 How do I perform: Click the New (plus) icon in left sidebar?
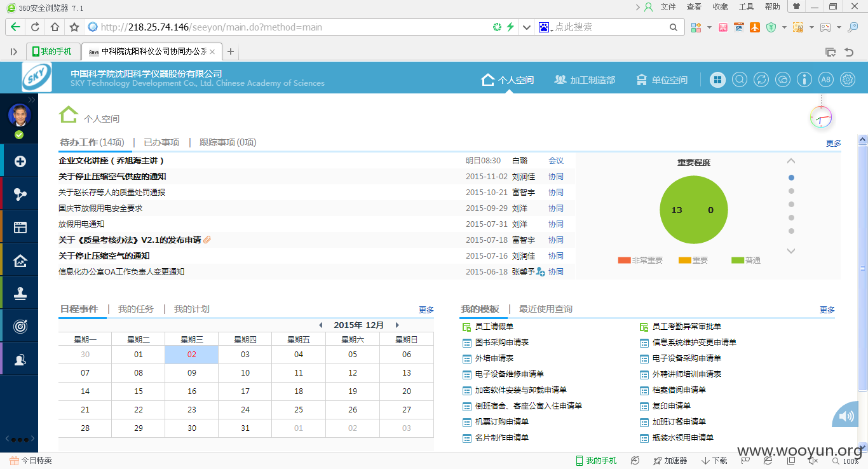(x=20, y=161)
